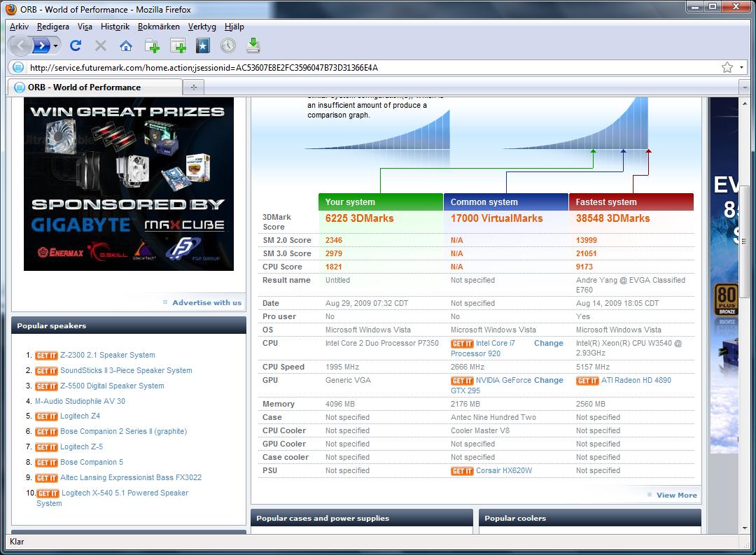Click the EVGA power supply ad on the right

point(724,275)
